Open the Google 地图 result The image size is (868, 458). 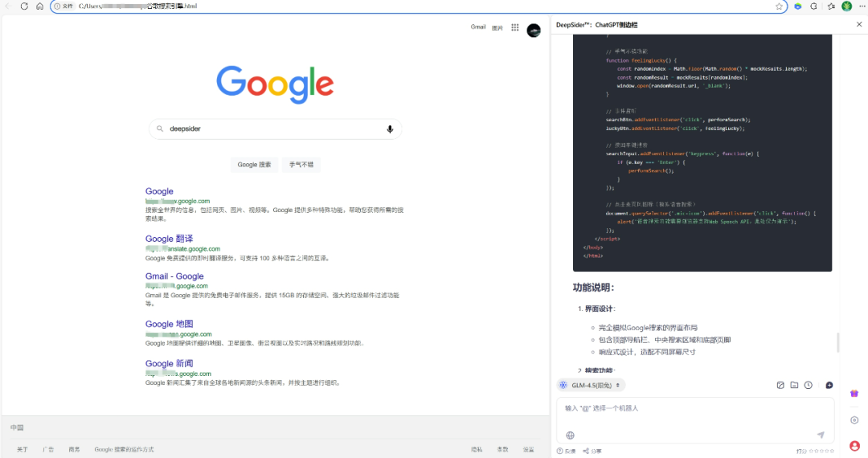pos(169,324)
